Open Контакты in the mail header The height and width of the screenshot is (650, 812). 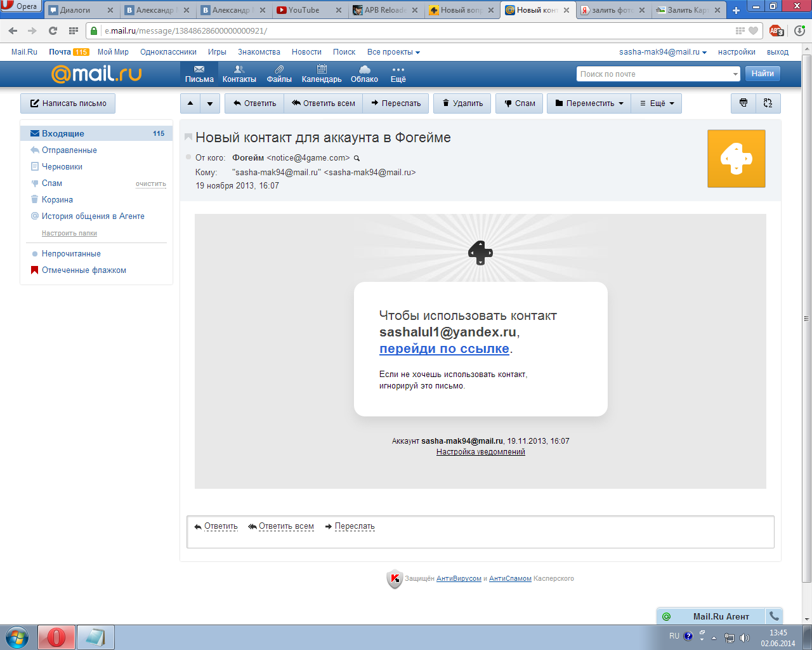[x=239, y=74]
